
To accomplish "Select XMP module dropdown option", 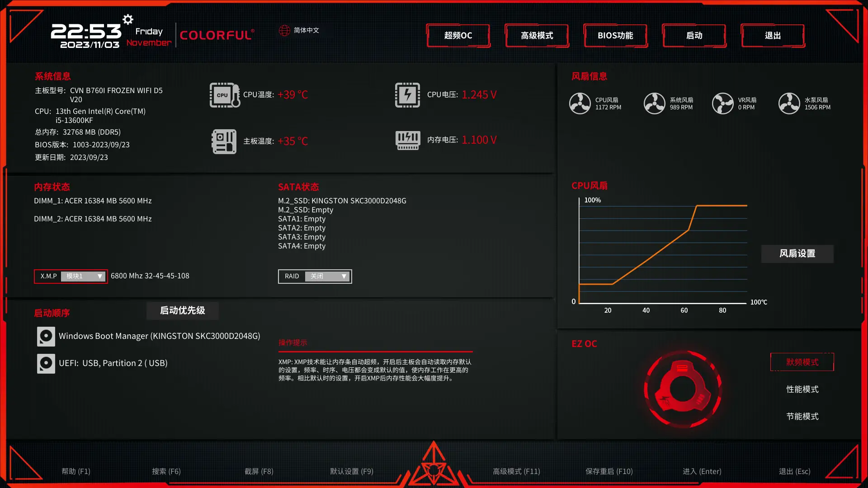I will [83, 276].
